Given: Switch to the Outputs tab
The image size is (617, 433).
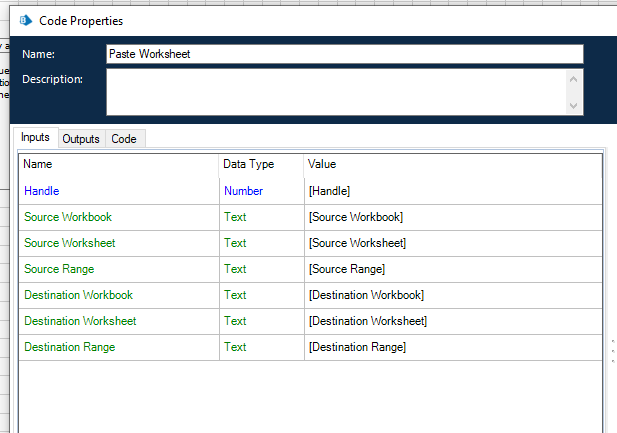Looking at the screenshot, I should coord(81,139).
